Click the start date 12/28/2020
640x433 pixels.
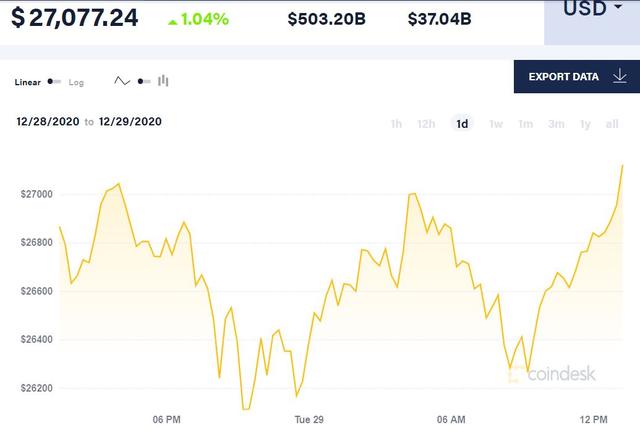pos(47,122)
